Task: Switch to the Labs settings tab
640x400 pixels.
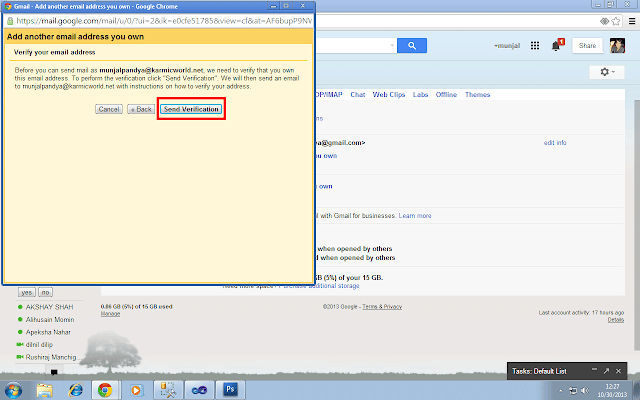Action: [420, 94]
